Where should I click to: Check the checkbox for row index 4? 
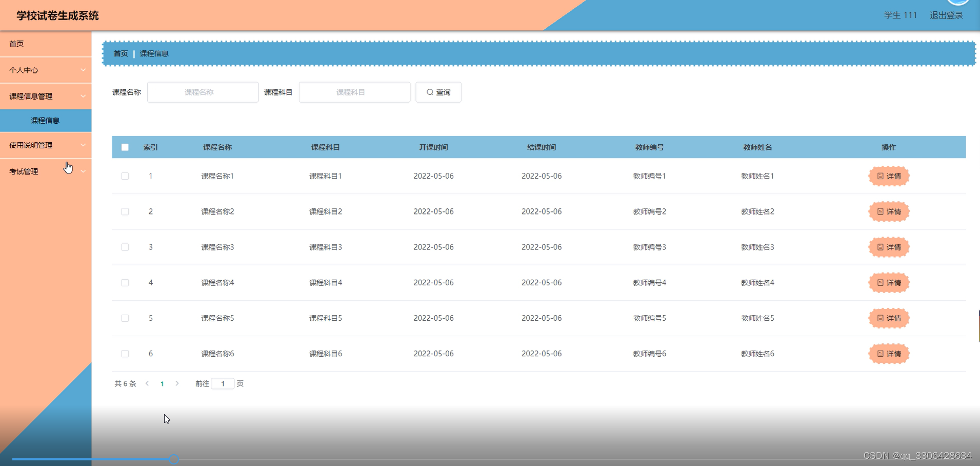click(125, 282)
